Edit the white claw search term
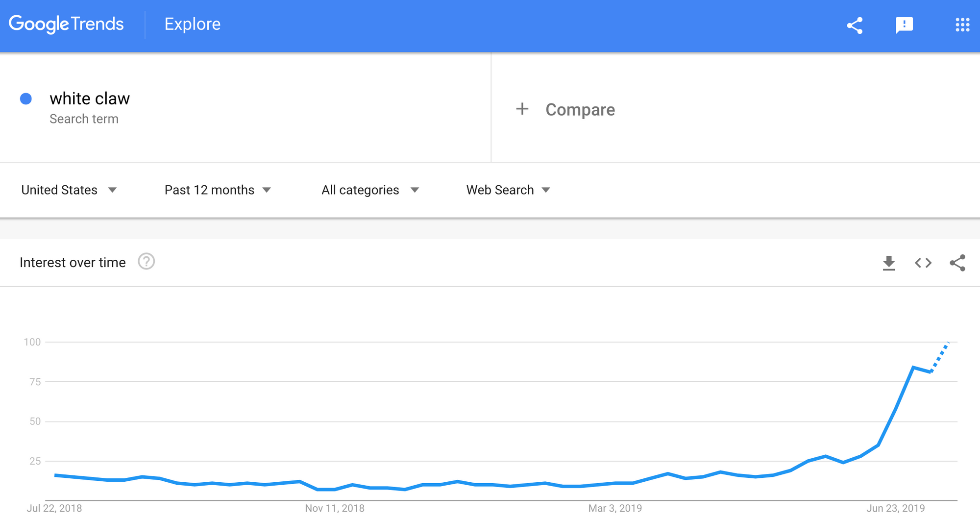 pos(90,99)
